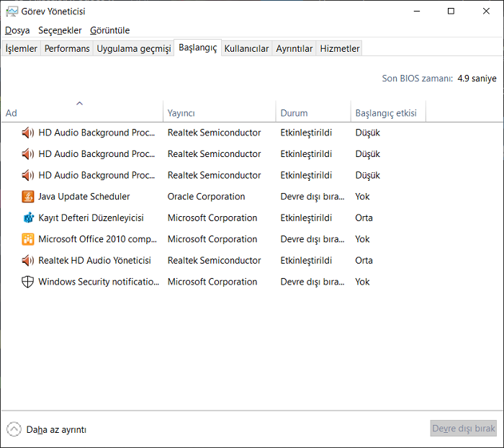
Task: Click the Windows Security shield icon
Action: (28, 282)
